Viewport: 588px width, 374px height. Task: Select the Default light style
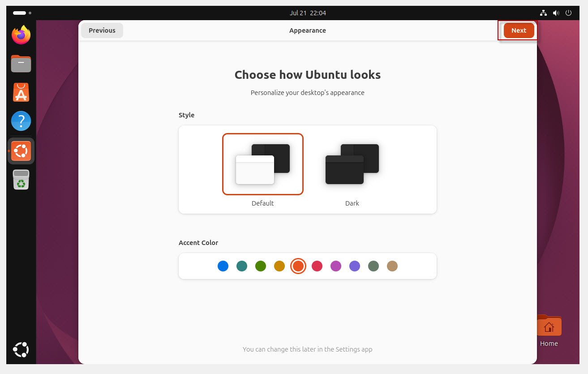coord(263,164)
